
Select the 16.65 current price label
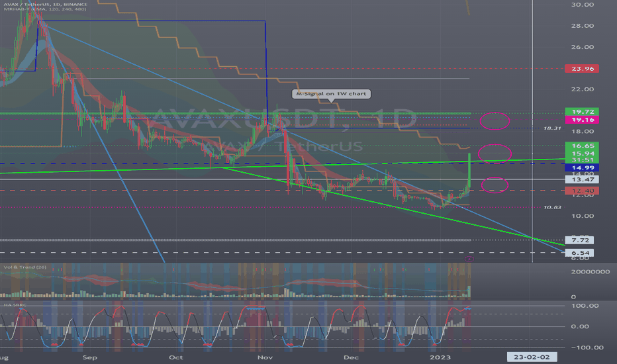pyautogui.click(x=582, y=146)
